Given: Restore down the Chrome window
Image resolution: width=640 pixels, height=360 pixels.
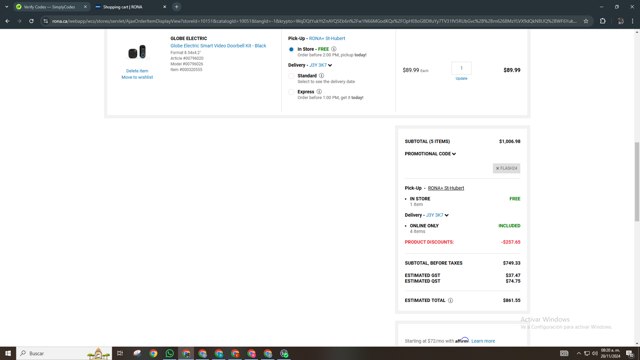Looking at the screenshot, I should pyautogui.click(x=617, y=7).
